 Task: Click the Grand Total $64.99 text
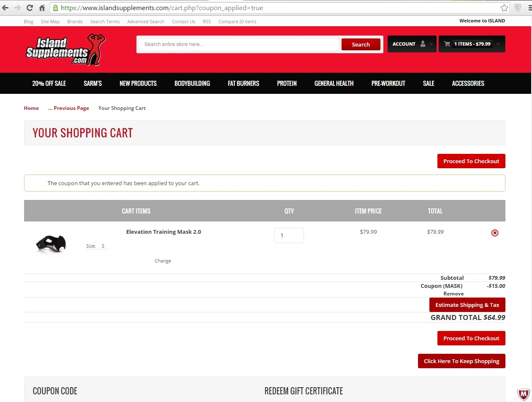tap(468, 317)
